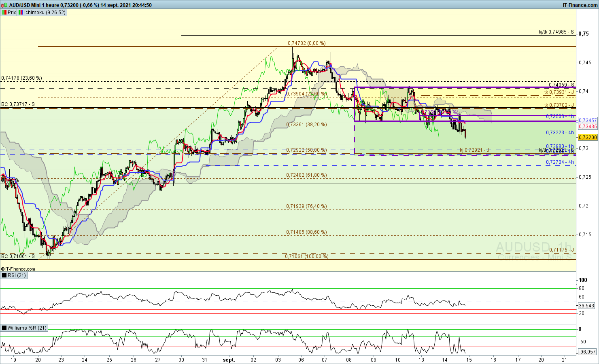Image resolution: width=599 pixels, height=364 pixels.
Task: Click the kj 0,72921 - J label
Action: [475, 150]
